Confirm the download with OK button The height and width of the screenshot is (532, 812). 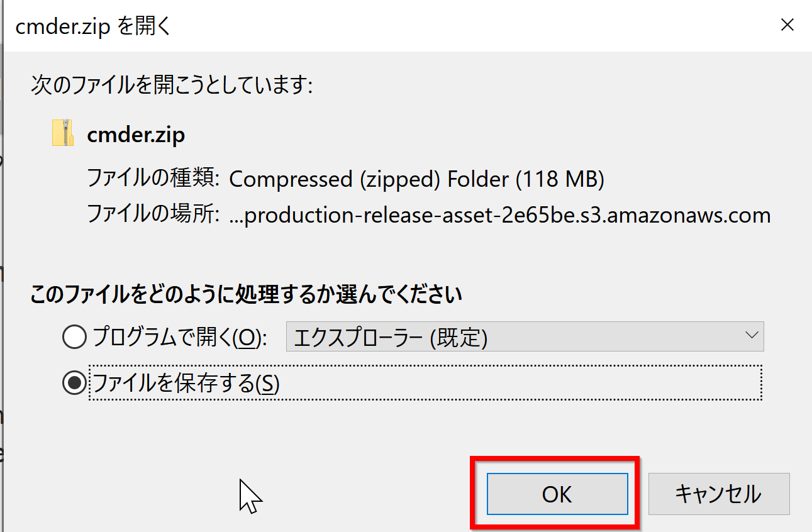(x=557, y=494)
